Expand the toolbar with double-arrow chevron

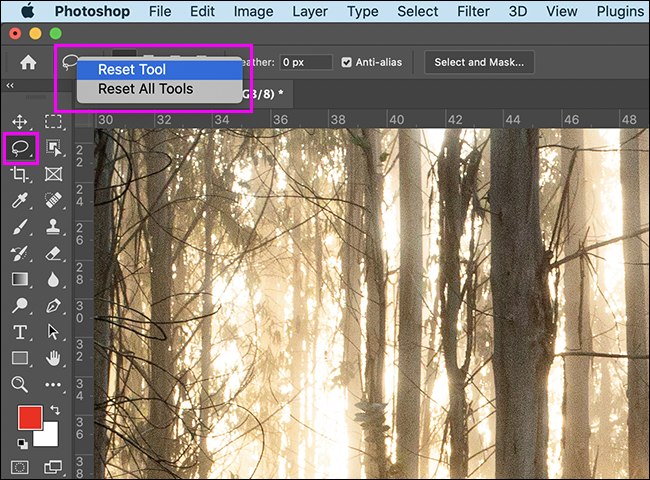(11, 86)
